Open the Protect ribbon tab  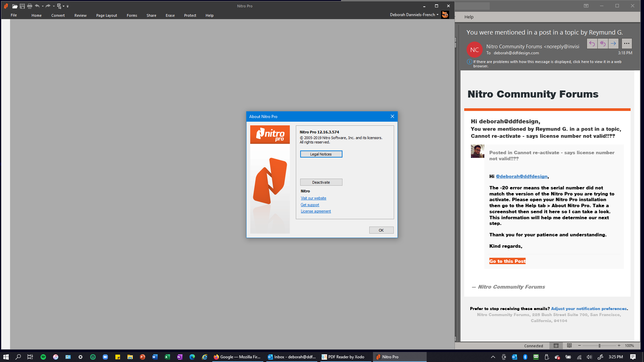pyautogui.click(x=190, y=15)
